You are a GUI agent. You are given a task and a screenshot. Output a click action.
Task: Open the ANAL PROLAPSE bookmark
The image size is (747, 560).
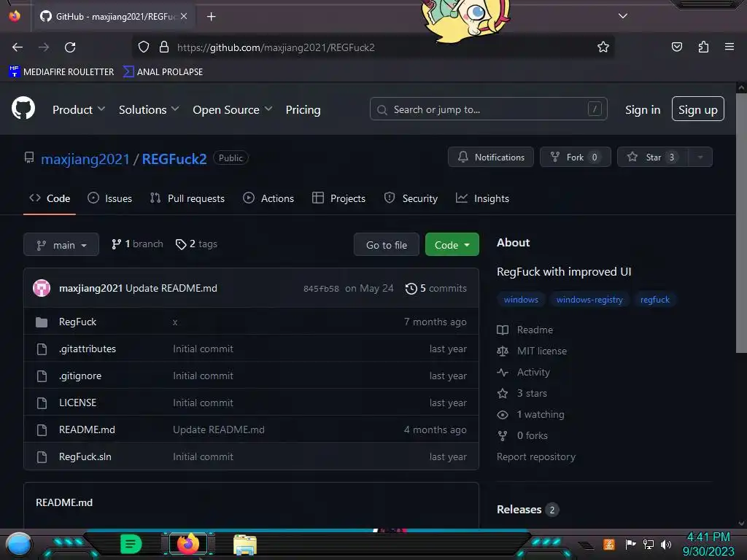[x=163, y=72]
